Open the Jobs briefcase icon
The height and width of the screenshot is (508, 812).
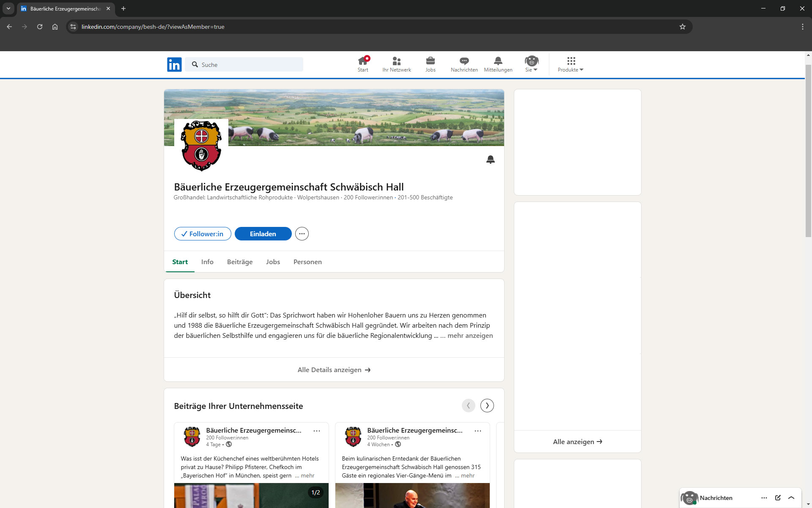(430, 63)
